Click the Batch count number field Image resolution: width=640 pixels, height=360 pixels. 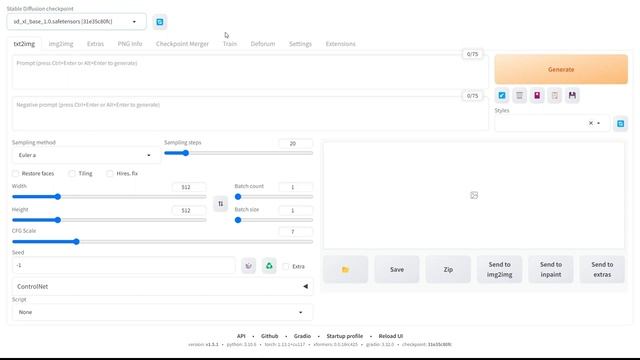296,187
